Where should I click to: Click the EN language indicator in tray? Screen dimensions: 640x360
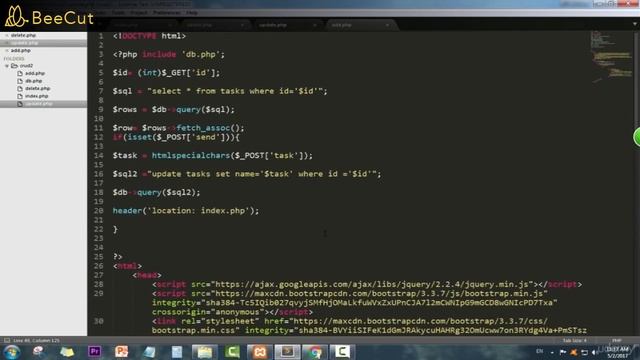[x=540, y=351]
